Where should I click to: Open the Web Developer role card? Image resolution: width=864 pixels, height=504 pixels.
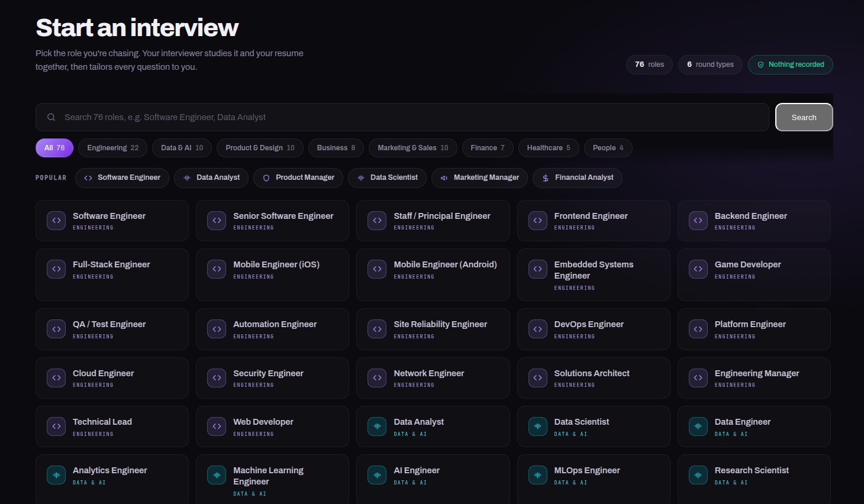(272, 427)
